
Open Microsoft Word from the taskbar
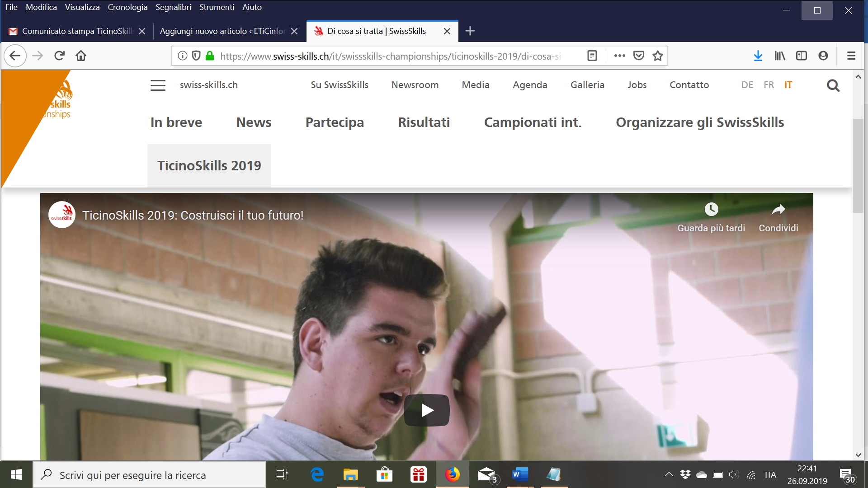click(x=520, y=474)
